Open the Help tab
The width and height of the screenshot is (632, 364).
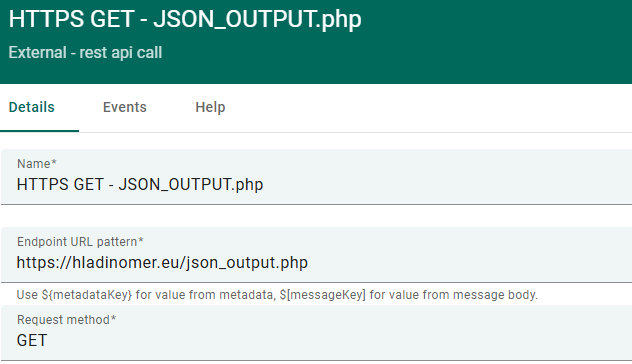[210, 107]
